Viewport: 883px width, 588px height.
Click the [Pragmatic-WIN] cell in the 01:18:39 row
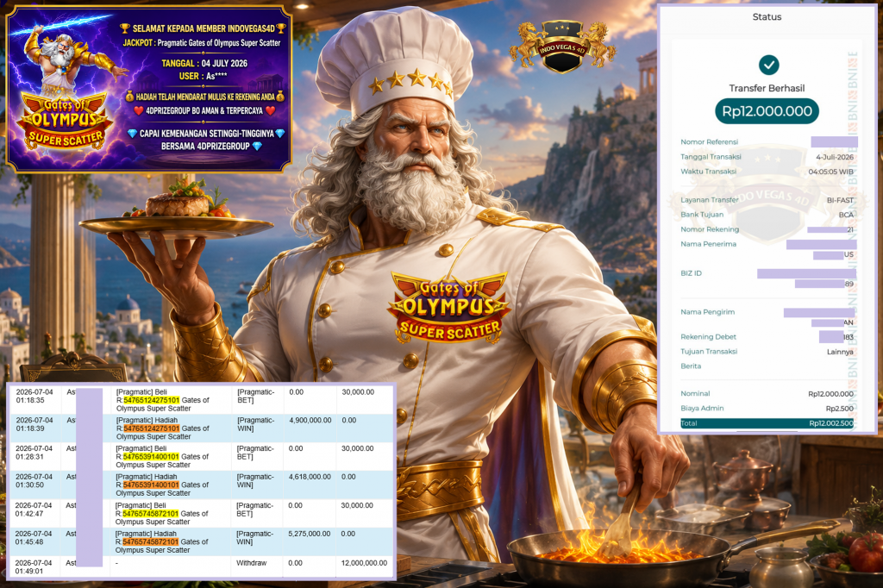255,424
